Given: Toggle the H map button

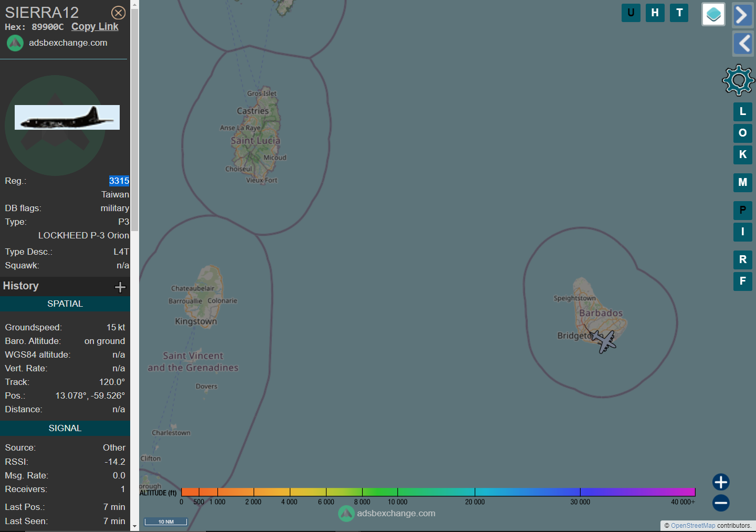Looking at the screenshot, I should 655,13.
